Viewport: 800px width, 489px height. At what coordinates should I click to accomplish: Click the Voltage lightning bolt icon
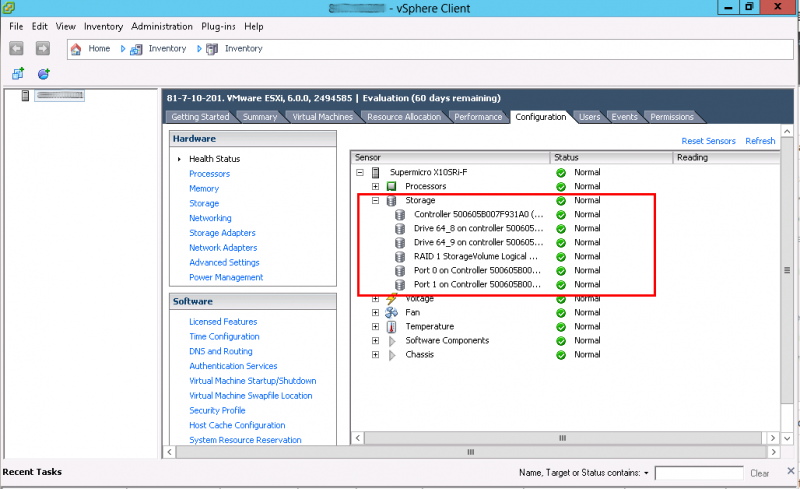pos(391,299)
